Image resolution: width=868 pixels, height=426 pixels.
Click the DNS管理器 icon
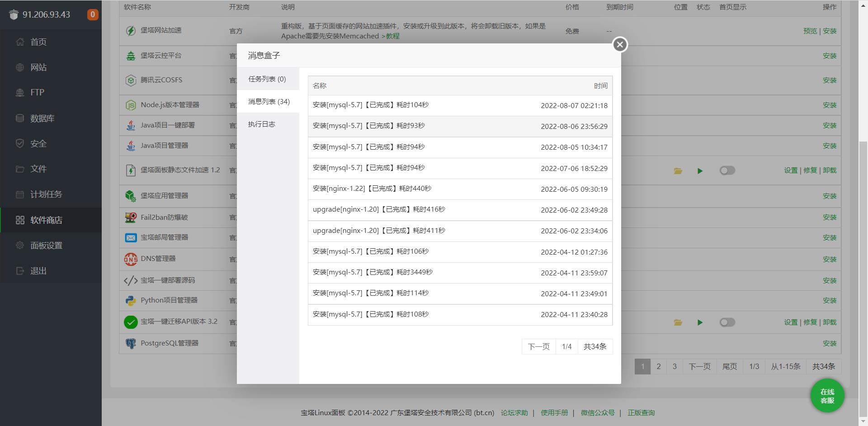pyautogui.click(x=131, y=259)
